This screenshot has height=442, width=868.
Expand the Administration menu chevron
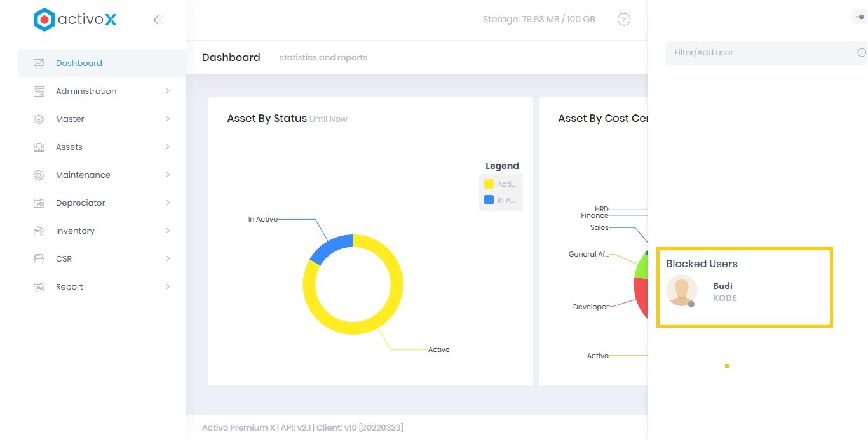pyautogui.click(x=168, y=91)
